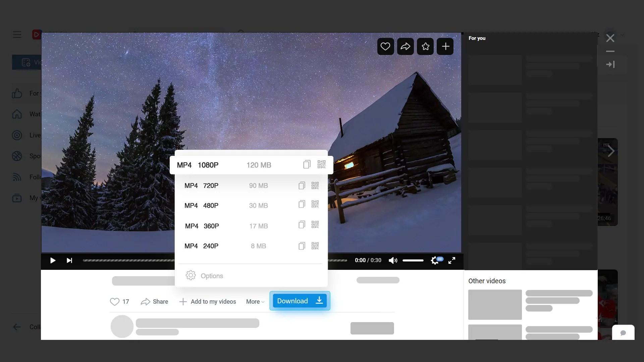Click the heart like icon over video
Screen dimensions: 644x362
(385, 46)
